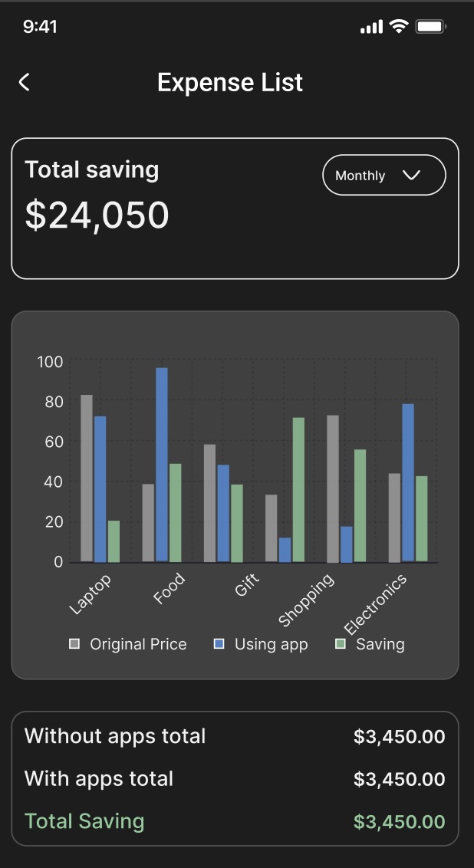Screen dimensions: 474x868
Task: Tap the $24,050 total saving amount
Action: click(x=97, y=215)
